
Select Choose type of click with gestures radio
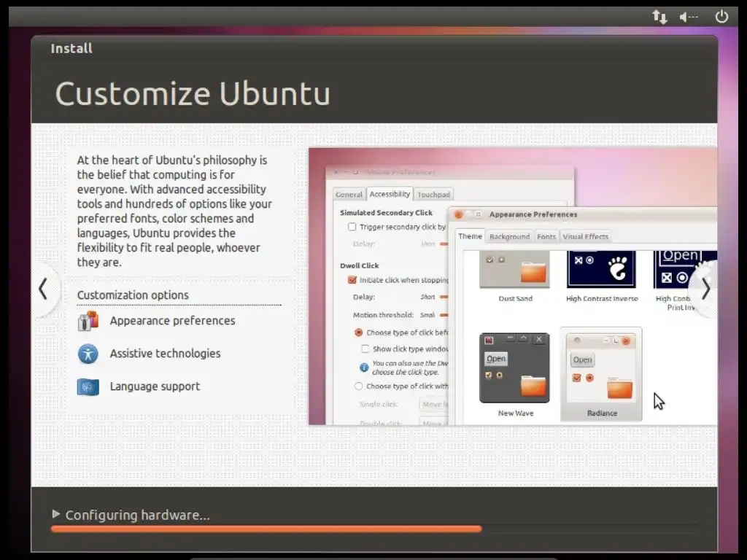point(359,386)
